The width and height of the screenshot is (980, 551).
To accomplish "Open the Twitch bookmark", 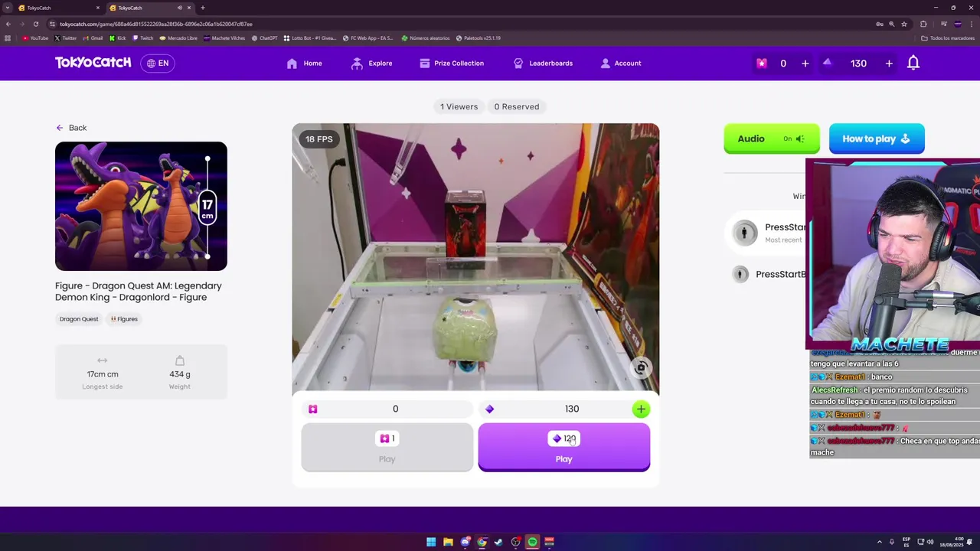I will [x=143, y=38].
